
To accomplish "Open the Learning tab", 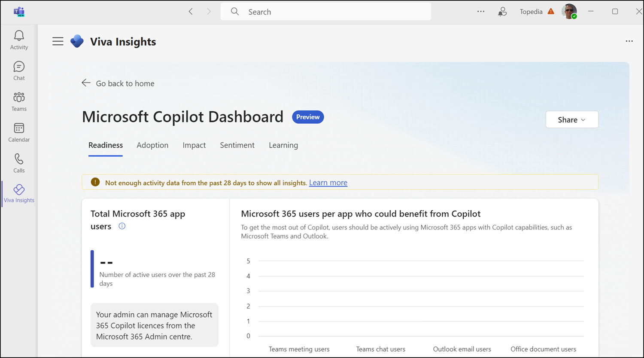I will (x=283, y=145).
